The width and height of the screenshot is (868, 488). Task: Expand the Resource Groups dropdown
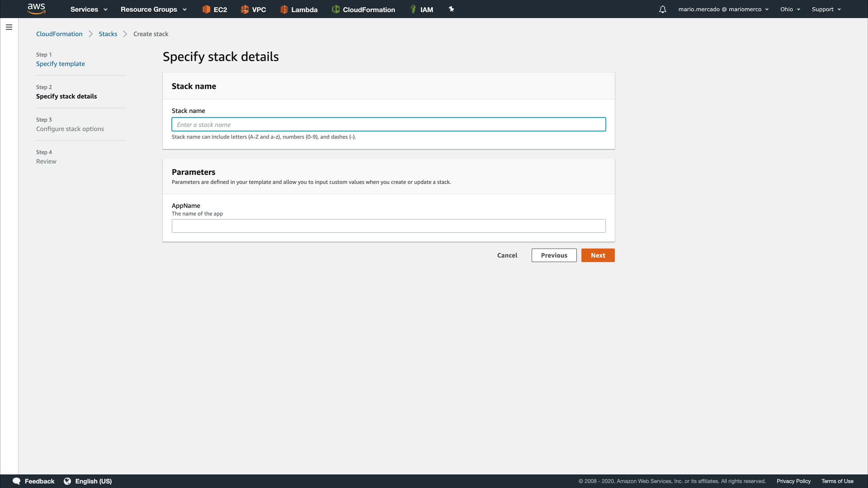coord(153,9)
